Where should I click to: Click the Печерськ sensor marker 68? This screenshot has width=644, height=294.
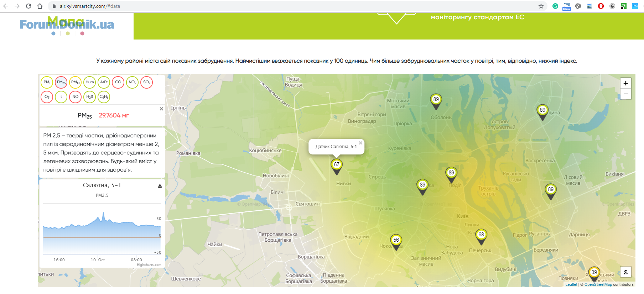(x=481, y=237)
